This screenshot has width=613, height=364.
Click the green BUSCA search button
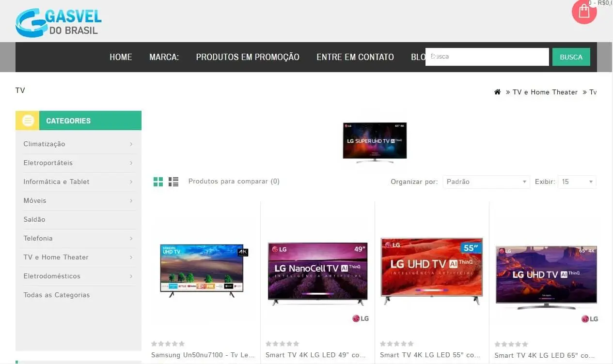(571, 57)
